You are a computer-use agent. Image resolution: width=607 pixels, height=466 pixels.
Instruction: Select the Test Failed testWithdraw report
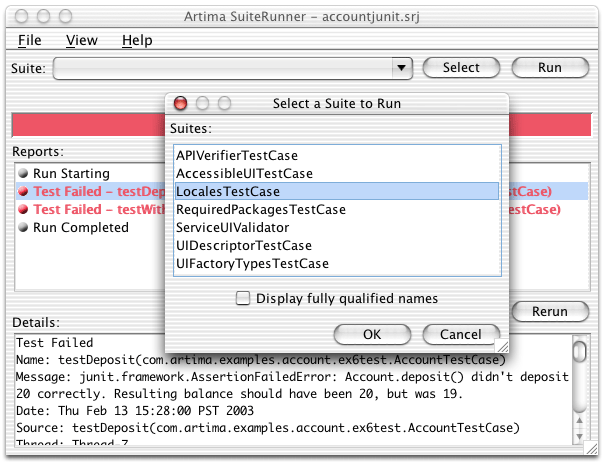click(91, 209)
